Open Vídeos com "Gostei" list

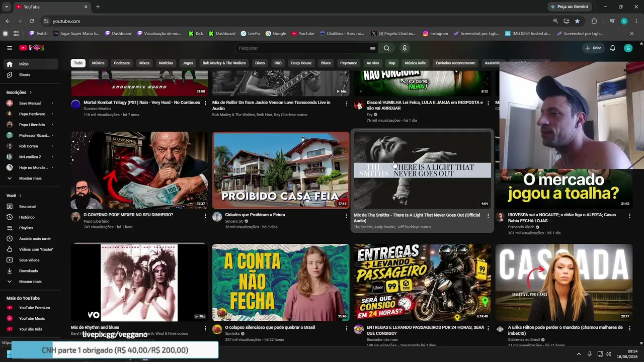(x=31, y=249)
